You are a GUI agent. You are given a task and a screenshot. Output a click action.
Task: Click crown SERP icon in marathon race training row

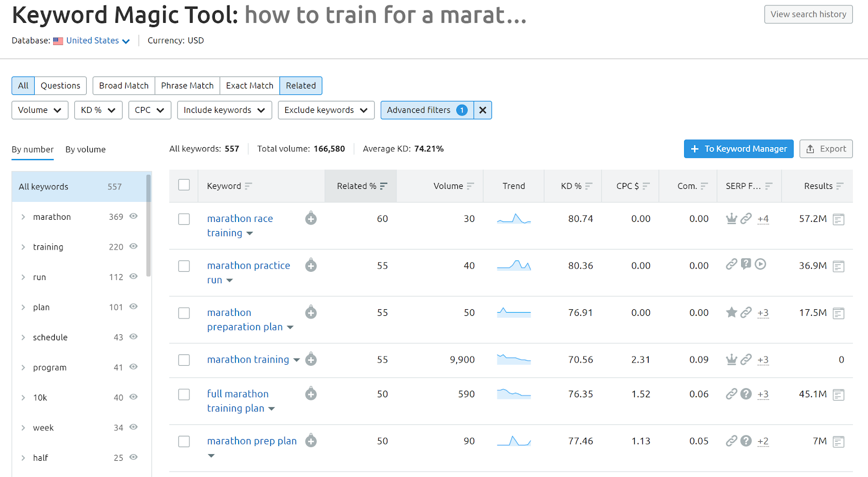click(x=731, y=218)
